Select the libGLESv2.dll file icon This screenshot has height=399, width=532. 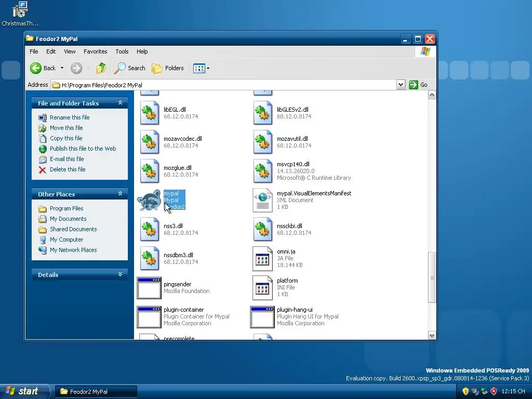click(263, 113)
